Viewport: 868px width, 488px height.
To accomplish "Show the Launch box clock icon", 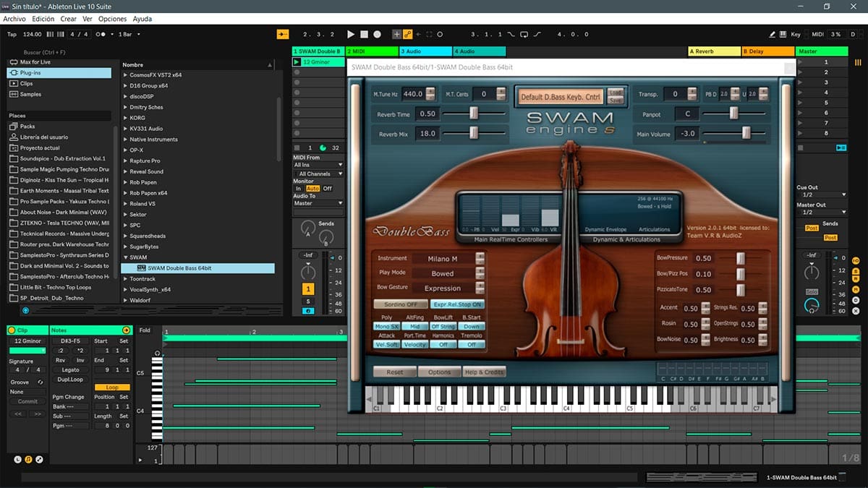I will tap(18, 460).
